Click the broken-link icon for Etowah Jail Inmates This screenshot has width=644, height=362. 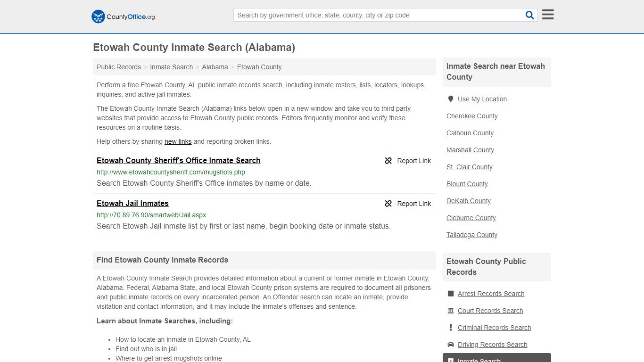pos(388,204)
